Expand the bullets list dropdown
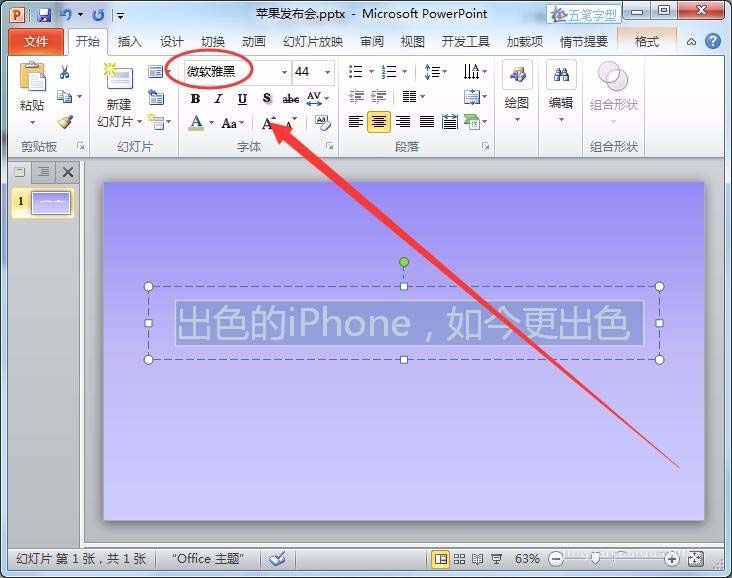The height and width of the screenshot is (578, 732). coord(372,71)
